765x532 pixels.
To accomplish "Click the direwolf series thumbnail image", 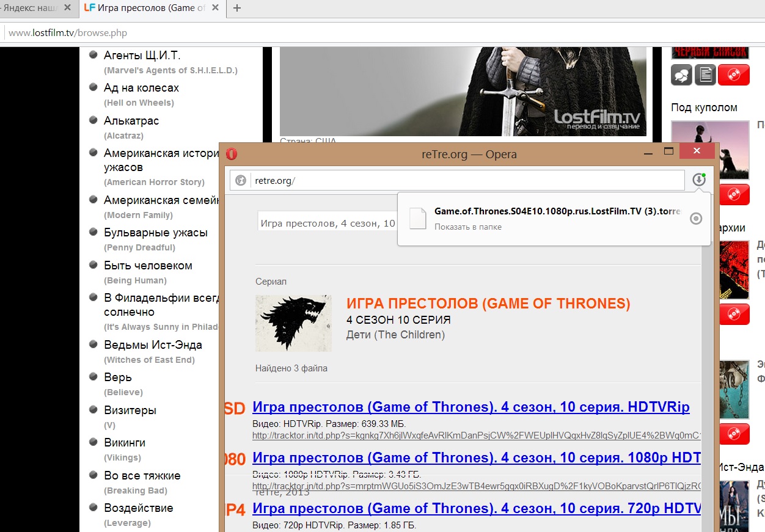I will [x=293, y=323].
